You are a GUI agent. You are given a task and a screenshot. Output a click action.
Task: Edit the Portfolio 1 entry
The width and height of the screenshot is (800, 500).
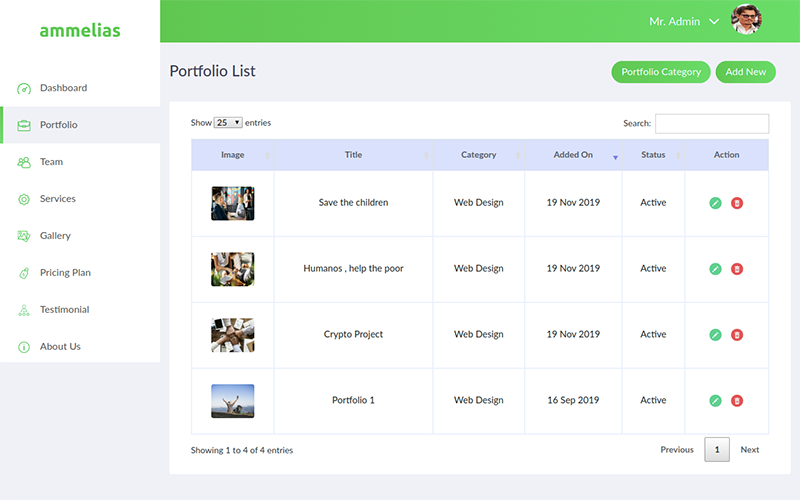pyautogui.click(x=715, y=401)
